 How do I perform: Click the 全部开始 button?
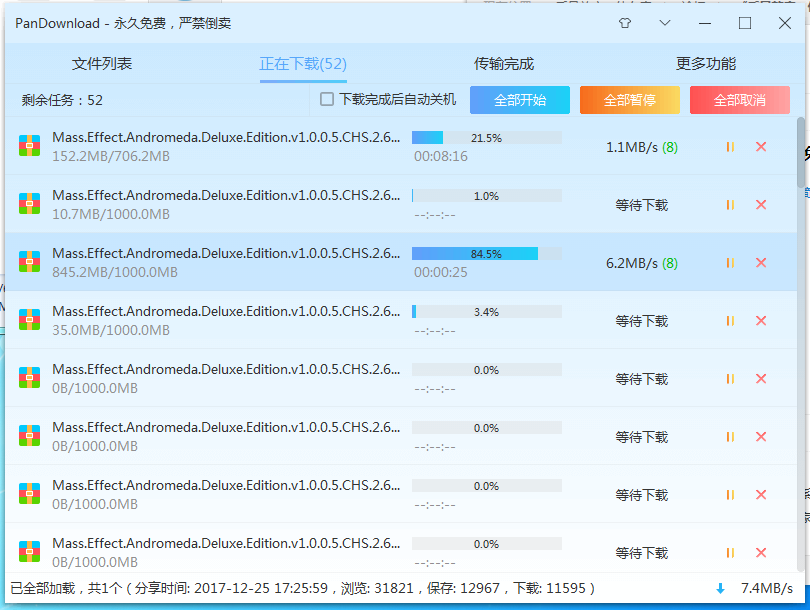tap(520, 100)
